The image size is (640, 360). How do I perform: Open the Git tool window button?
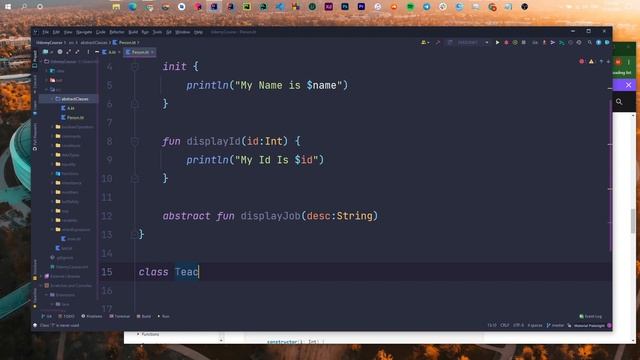click(x=47, y=316)
